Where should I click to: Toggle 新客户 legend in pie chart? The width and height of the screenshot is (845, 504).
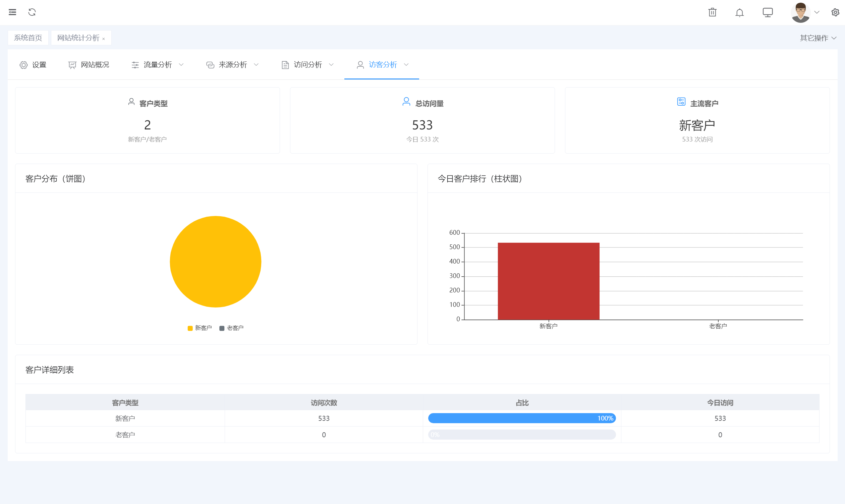(200, 328)
